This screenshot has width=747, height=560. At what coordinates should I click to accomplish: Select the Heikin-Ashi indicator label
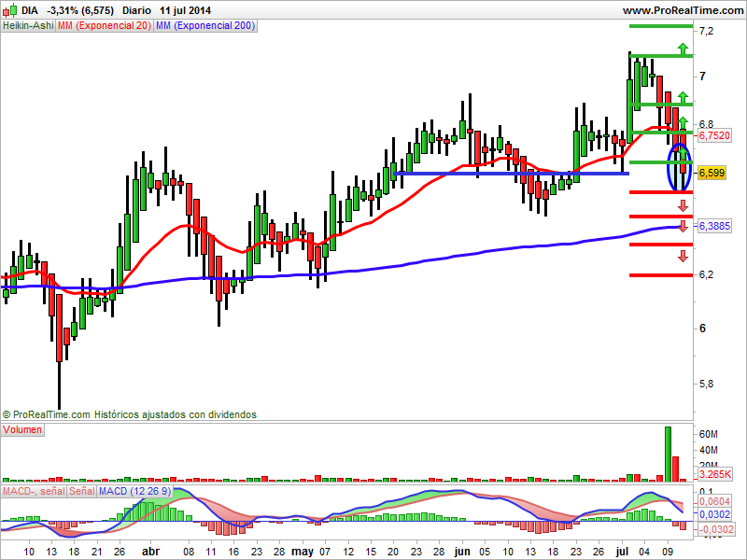[28, 26]
